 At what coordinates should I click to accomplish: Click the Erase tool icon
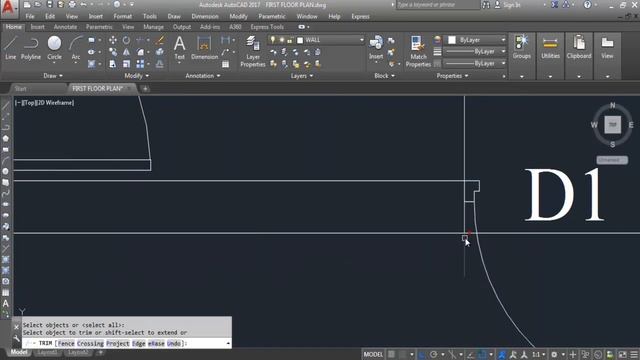(160, 40)
